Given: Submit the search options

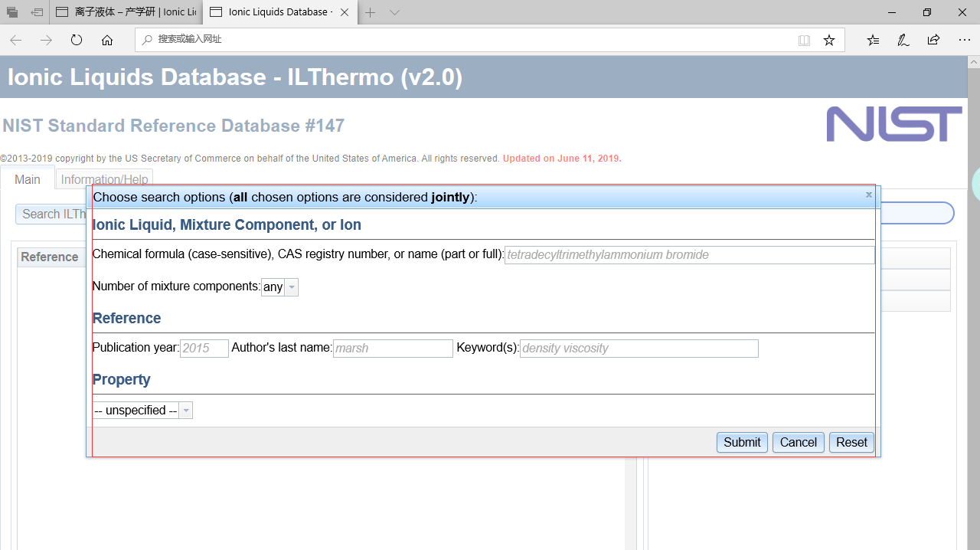Looking at the screenshot, I should [742, 442].
